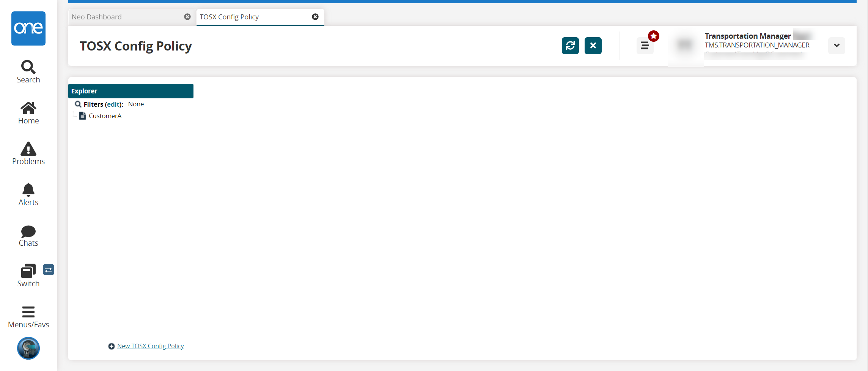Expand the user role dropdown chevron
The height and width of the screenshot is (371, 868).
tap(837, 46)
